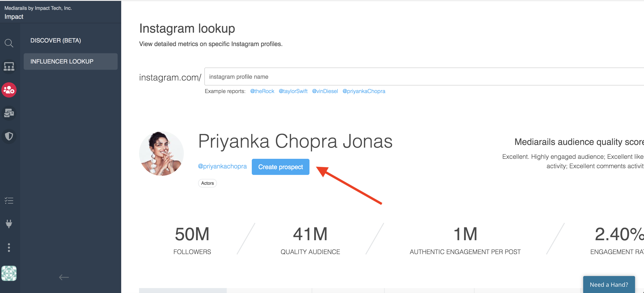The height and width of the screenshot is (293, 644).
Task: Open the checklist tasks icon
Action: click(x=9, y=200)
